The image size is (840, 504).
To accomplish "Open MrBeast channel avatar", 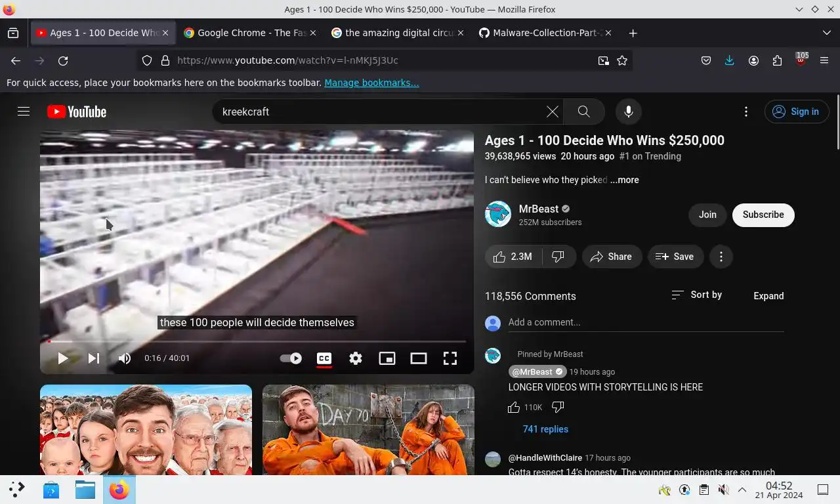I will coord(498,215).
